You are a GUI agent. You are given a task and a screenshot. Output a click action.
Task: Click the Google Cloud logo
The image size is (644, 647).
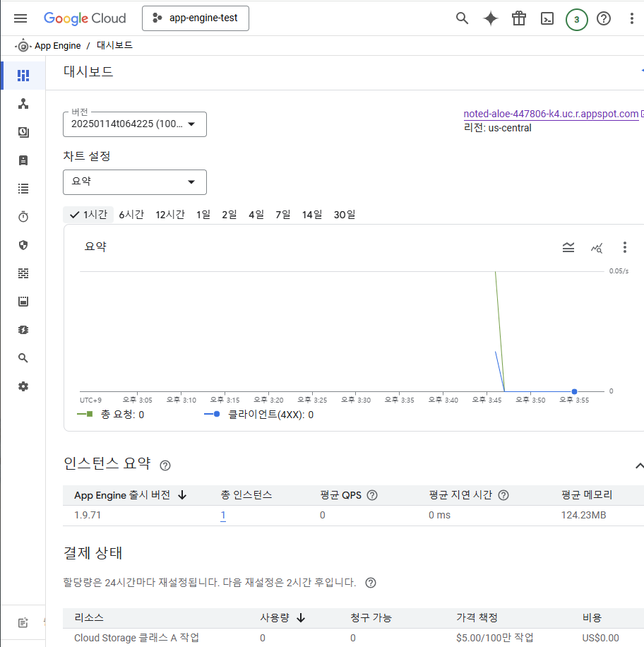click(x=85, y=18)
